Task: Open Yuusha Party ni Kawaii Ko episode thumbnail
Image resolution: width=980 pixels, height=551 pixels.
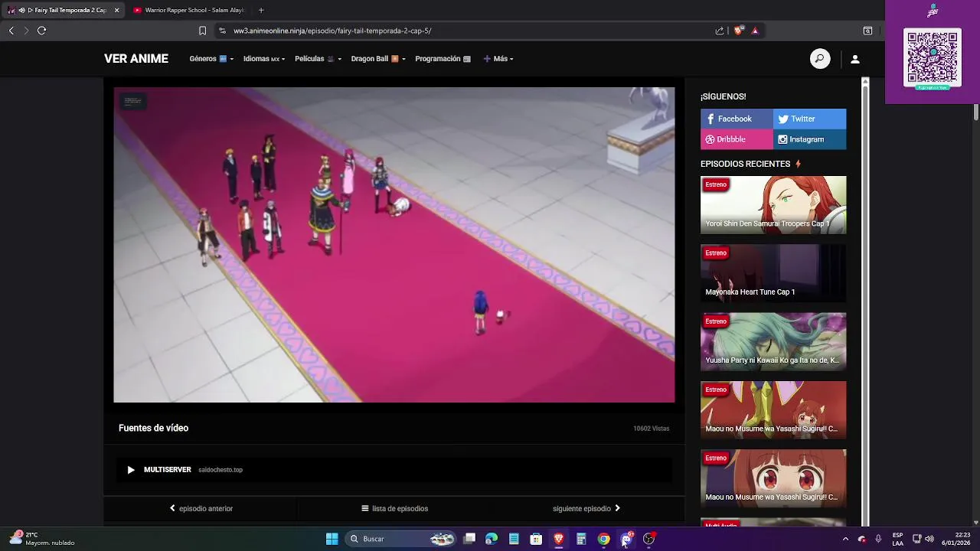Action: [x=773, y=341]
